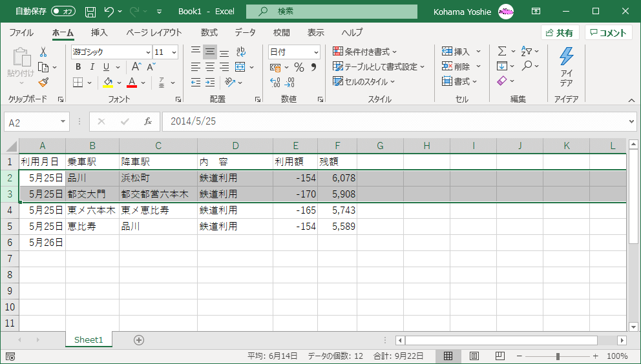This screenshot has height=364, width=641.
Task: Switch to ページ レイアウト tab
Action: pyautogui.click(x=154, y=33)
